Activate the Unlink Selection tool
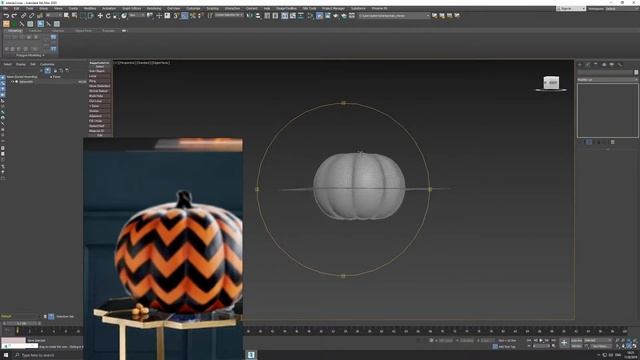 coord(31,16)
